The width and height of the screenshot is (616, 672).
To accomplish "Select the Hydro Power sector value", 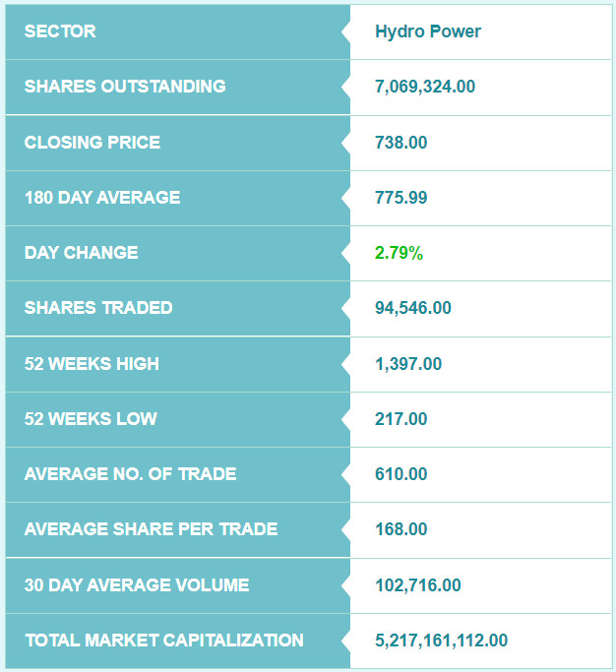I will [x=428, y=31].
